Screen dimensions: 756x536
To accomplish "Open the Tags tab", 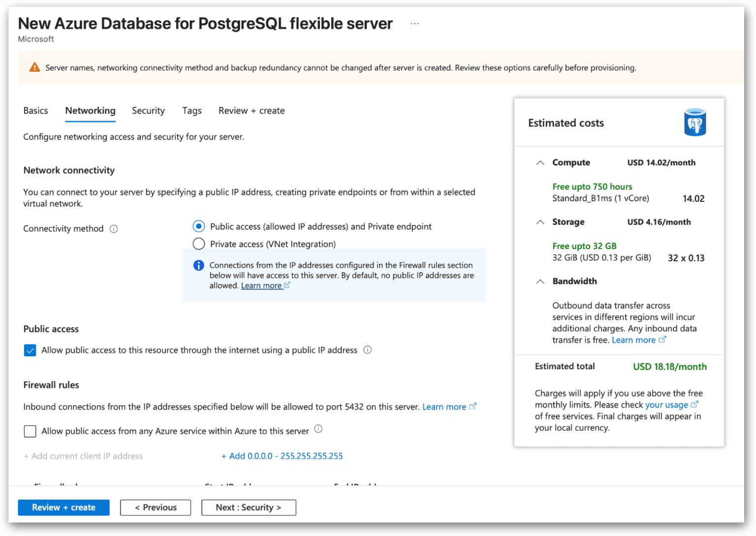I will [x=192, y=111].
